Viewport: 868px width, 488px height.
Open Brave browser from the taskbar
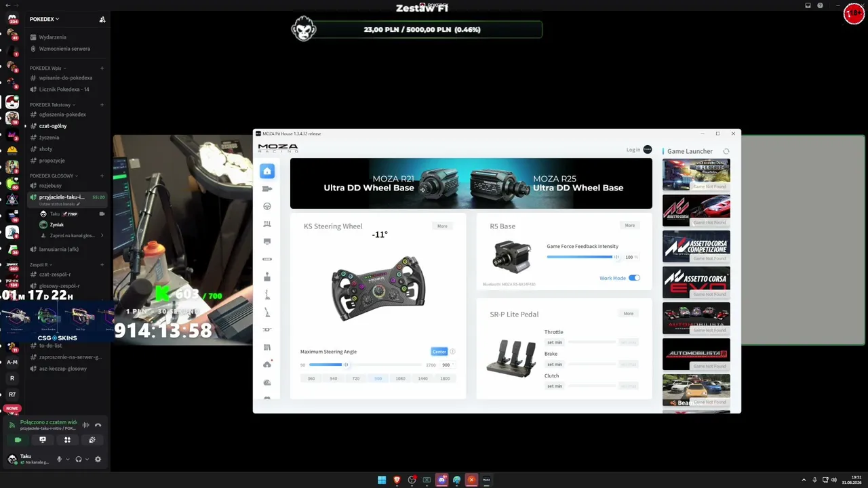pos(397,480)
